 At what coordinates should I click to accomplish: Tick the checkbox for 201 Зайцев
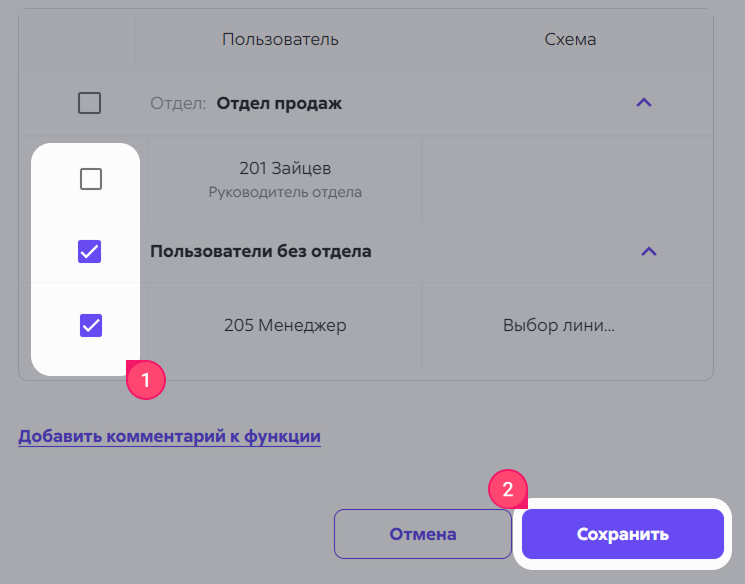[x=90, y=179]
